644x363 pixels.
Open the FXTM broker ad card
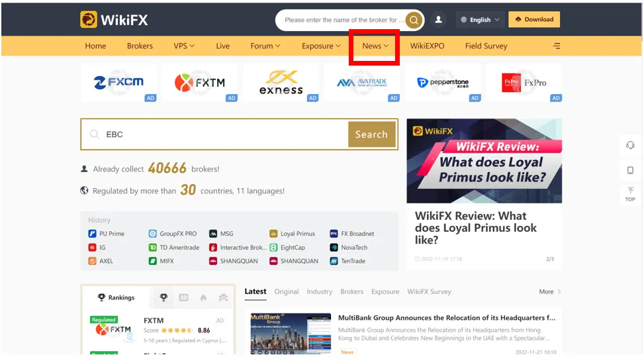pos(200,83)
